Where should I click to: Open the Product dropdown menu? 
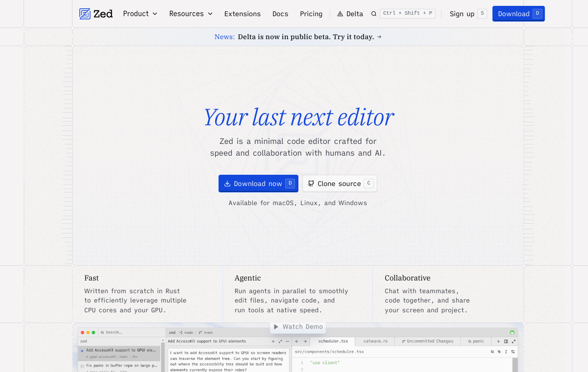click(140, 14)
